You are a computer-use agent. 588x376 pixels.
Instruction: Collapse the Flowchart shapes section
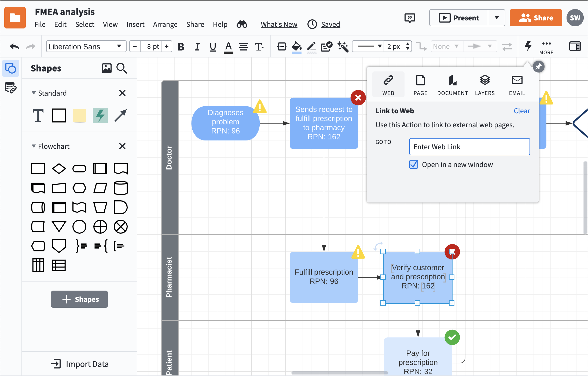[x=34, y=146]
